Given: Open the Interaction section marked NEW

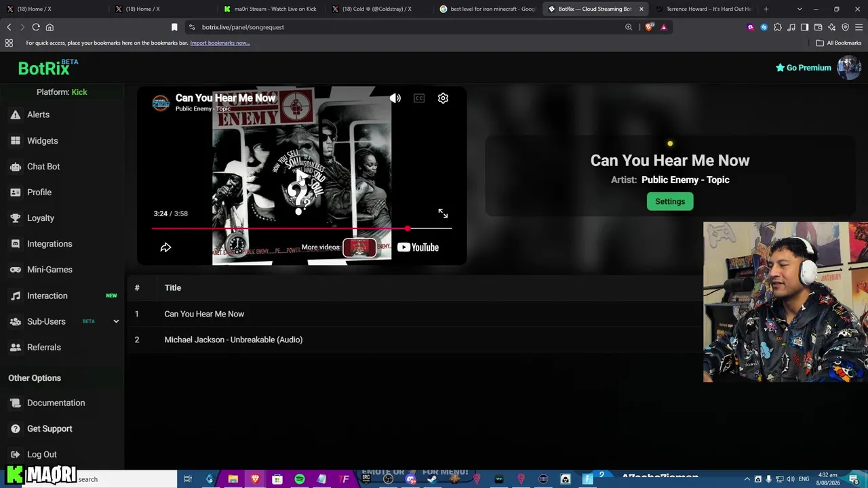Looking at the screenshot, I should click(62, 296).
